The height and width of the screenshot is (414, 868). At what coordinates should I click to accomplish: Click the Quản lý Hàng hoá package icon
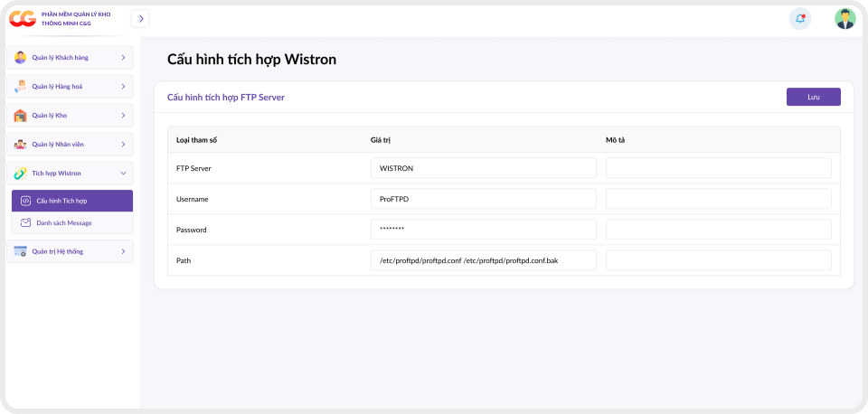coord(21,87)
